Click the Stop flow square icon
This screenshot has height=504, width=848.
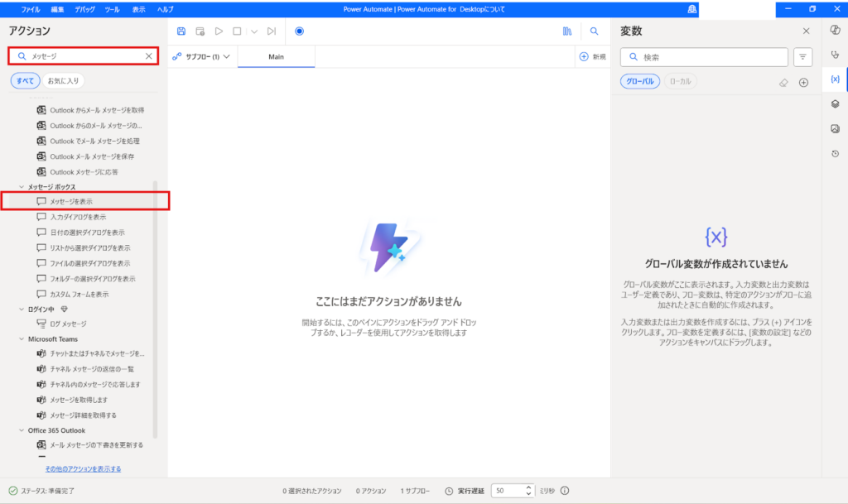pos(237,31)
